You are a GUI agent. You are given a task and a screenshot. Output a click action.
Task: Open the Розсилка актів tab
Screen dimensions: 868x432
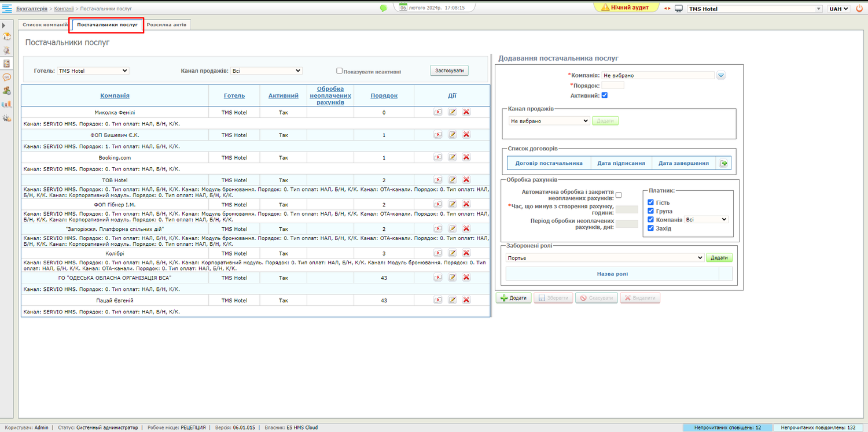tap(166, 25)
